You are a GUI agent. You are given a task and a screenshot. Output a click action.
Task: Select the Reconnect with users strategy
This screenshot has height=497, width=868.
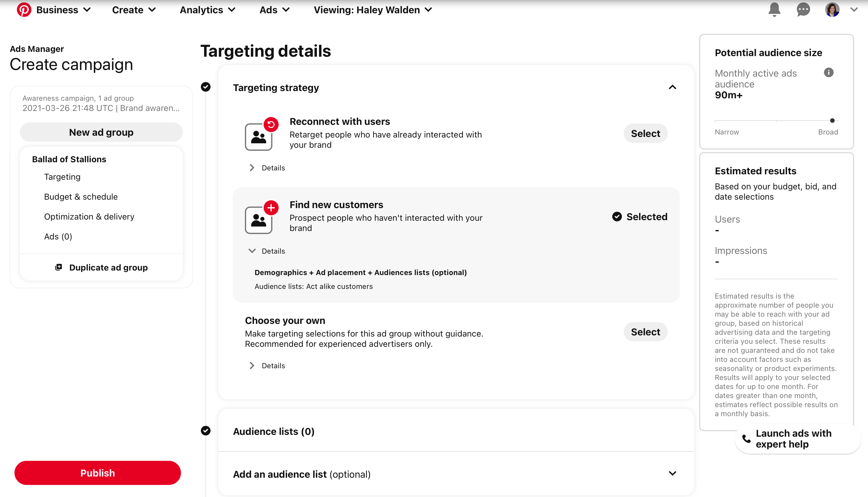645,134
